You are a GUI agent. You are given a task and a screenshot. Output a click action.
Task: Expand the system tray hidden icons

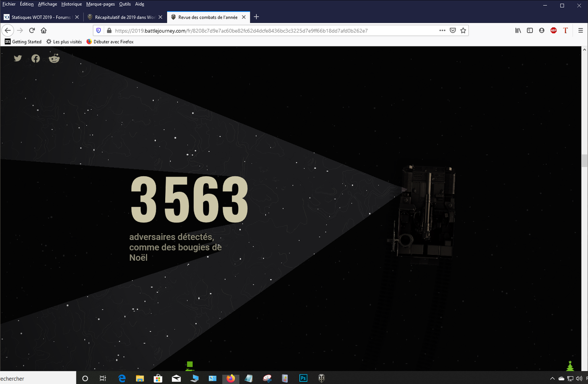[x=552, y=379]
